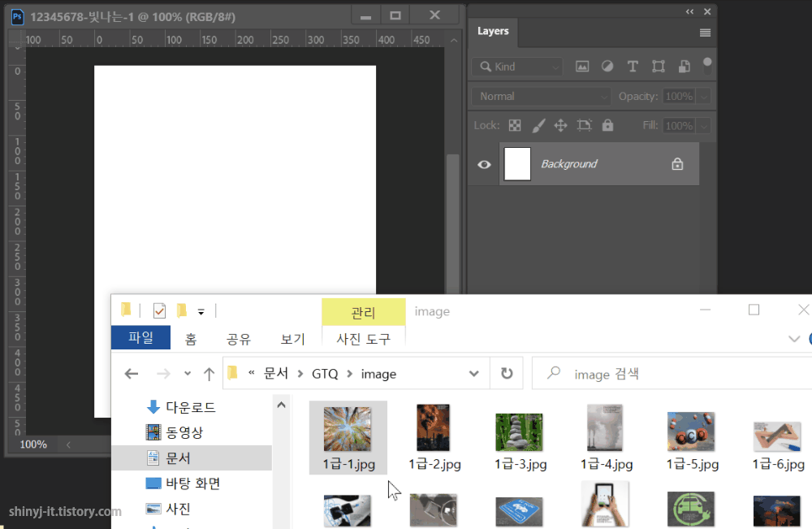Viewport: 812px width, 529px height.
Task: Click image in the address breadcrumb
Action: click(378, 374)
